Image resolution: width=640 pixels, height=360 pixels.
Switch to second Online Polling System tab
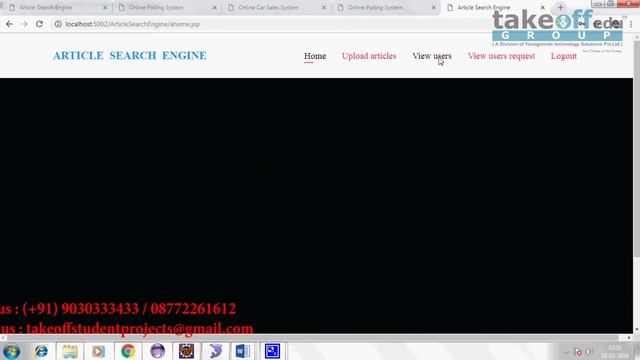coord(375,7)
